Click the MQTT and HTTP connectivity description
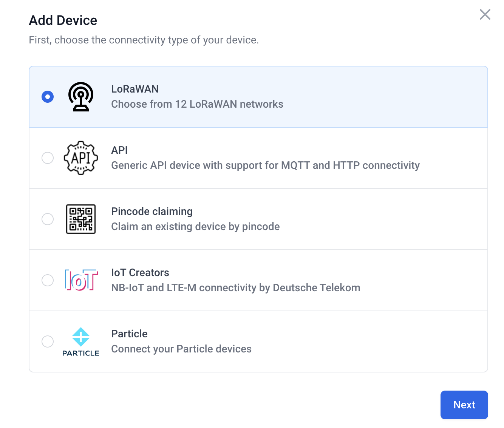This screenshot has height=428, width=504. (266, 165)
